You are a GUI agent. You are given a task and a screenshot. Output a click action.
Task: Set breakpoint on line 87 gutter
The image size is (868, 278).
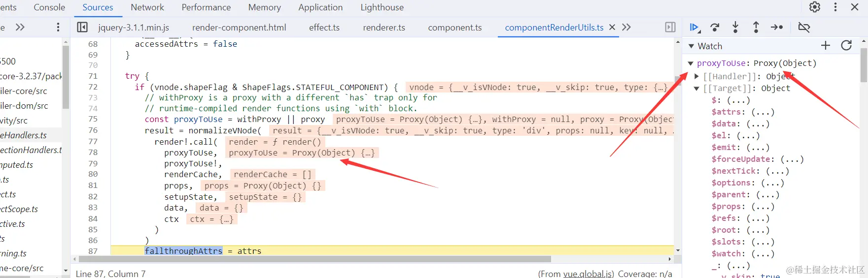(93, 251)
